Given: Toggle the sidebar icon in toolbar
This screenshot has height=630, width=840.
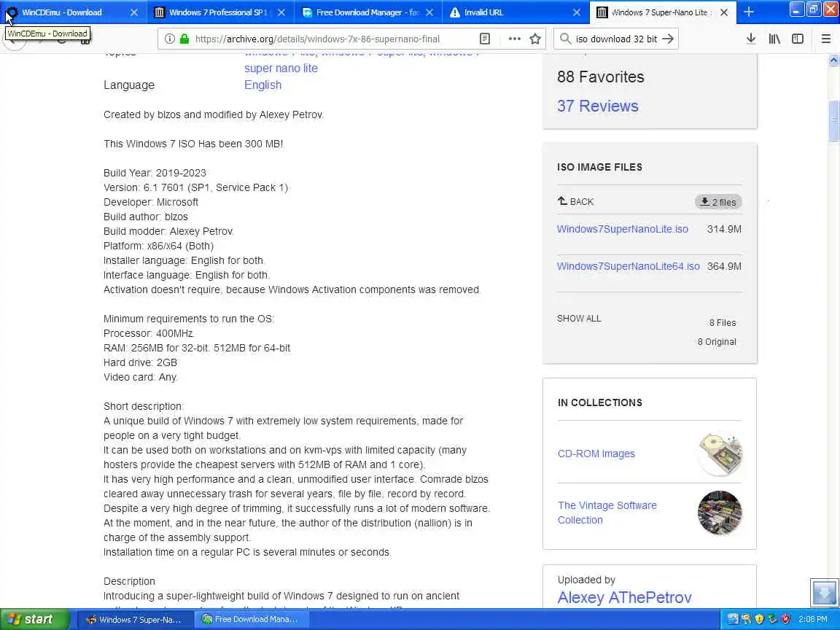Looking at the screenshot, I should coord(798,39).
